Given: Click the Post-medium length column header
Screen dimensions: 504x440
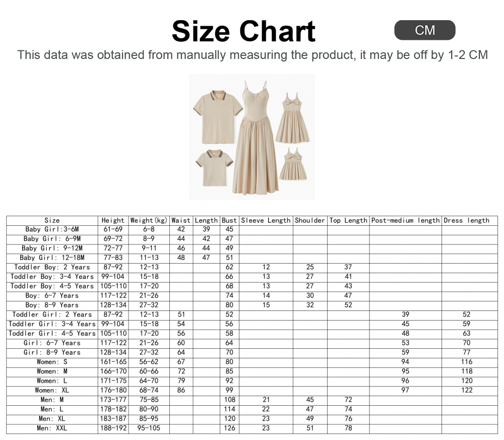Looking at the screenshot, I should [405, 220].
